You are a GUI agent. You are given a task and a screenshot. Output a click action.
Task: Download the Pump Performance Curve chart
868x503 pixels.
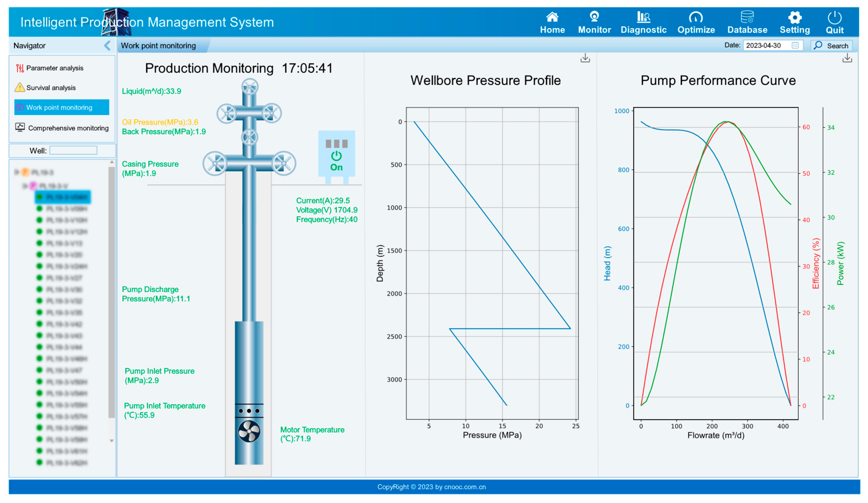847,58
